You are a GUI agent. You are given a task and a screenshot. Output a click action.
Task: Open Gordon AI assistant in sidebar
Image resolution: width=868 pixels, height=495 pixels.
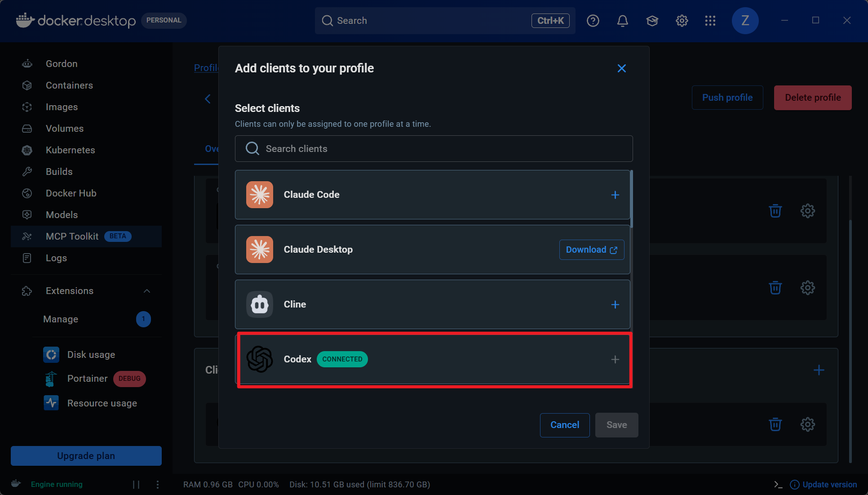61,64
